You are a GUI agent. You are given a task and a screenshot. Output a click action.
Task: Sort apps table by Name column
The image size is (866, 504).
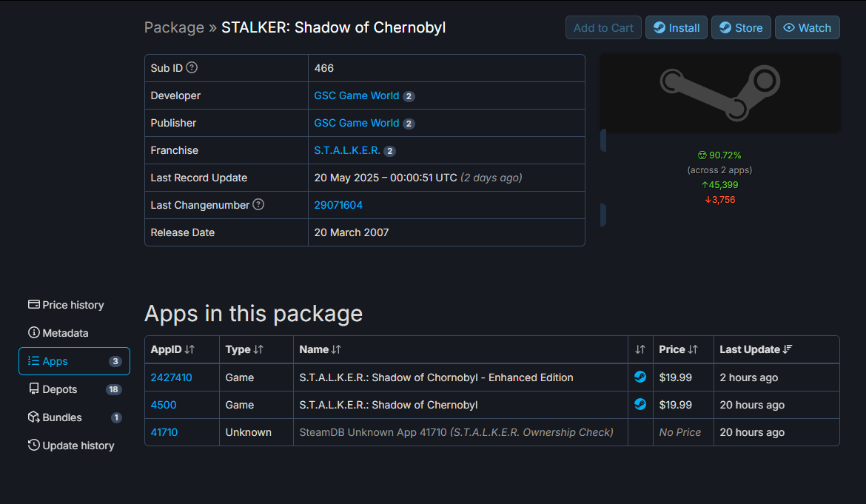click(320, 349)
